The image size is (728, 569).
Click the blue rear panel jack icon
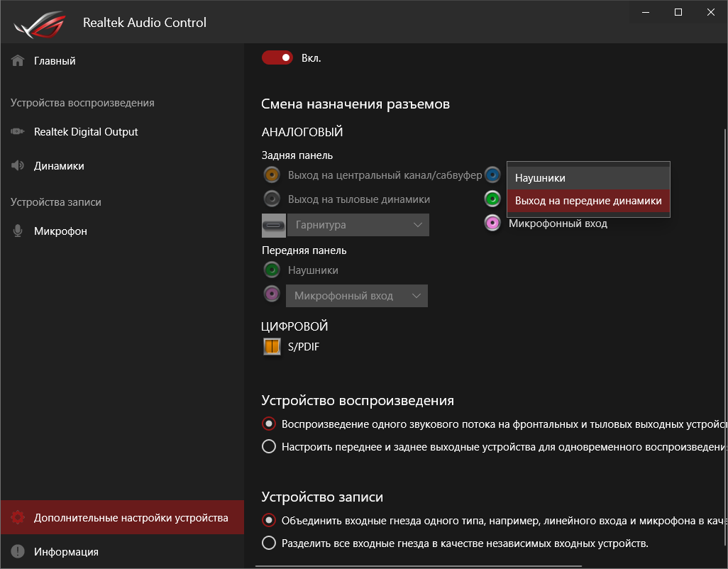click(x=492, y=175)
